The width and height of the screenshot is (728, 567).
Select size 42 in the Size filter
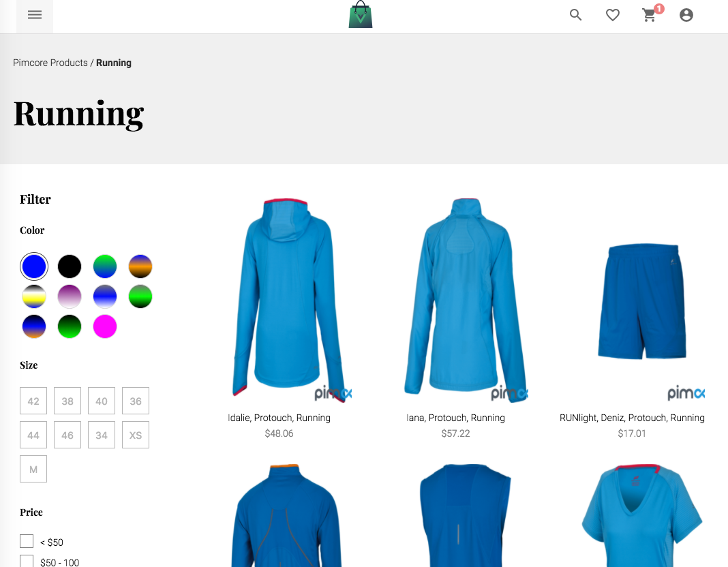[x=33, y=401]
